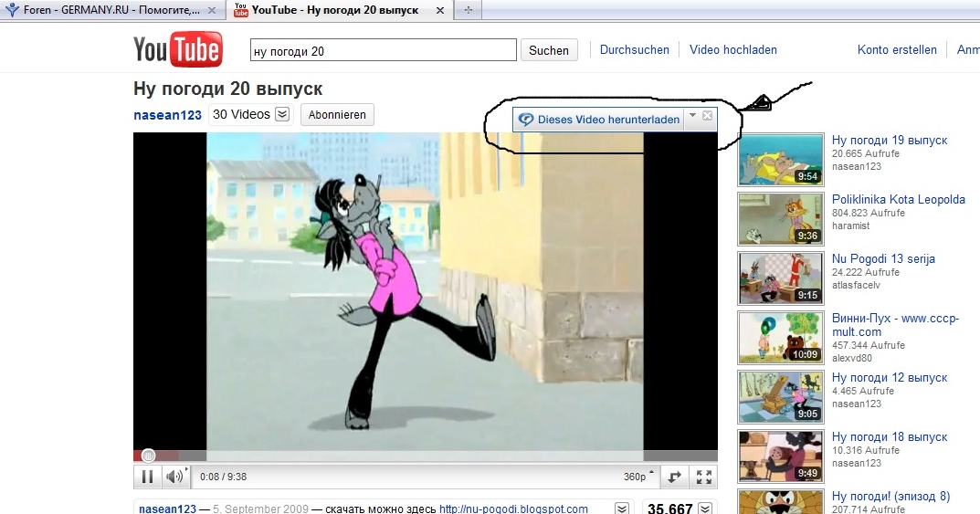Click the Suchen search button
Screen dimensions: 980x514
[549, 50]
